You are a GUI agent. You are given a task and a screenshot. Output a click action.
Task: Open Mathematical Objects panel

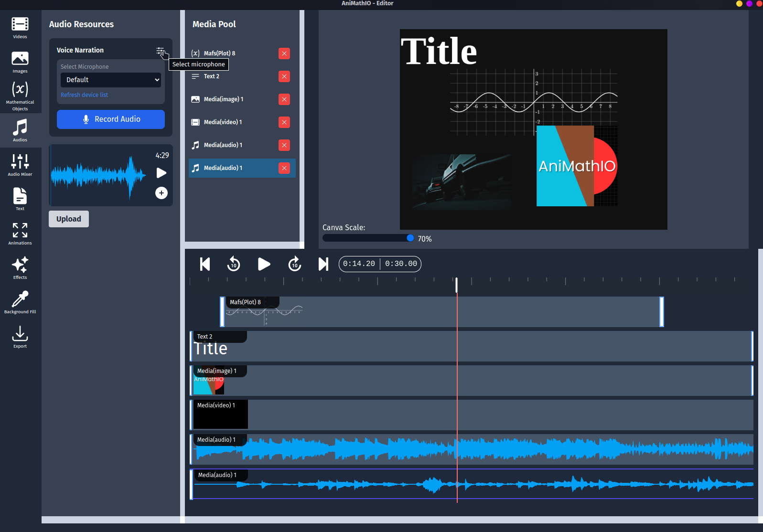coord(20,96)
